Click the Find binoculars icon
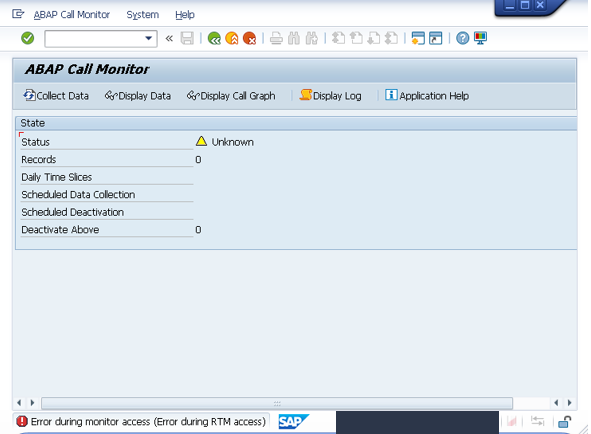 pos(294,38)
